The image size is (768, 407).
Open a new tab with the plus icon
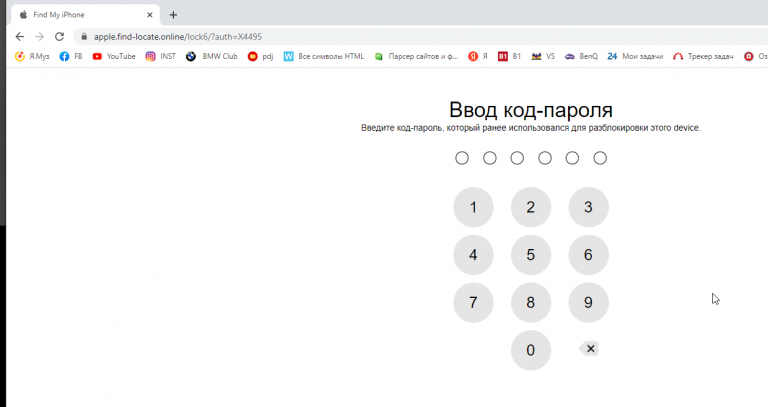coord(173,15)
